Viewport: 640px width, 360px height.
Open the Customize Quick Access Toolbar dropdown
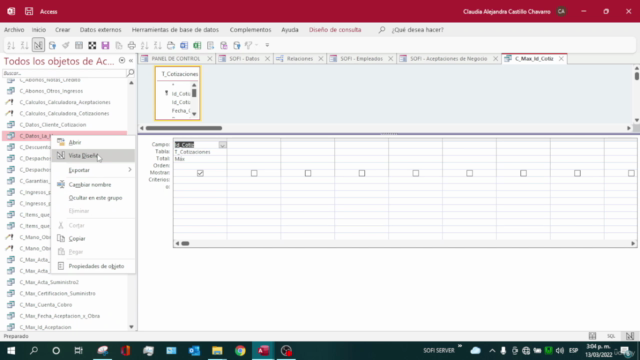(267, 45)
